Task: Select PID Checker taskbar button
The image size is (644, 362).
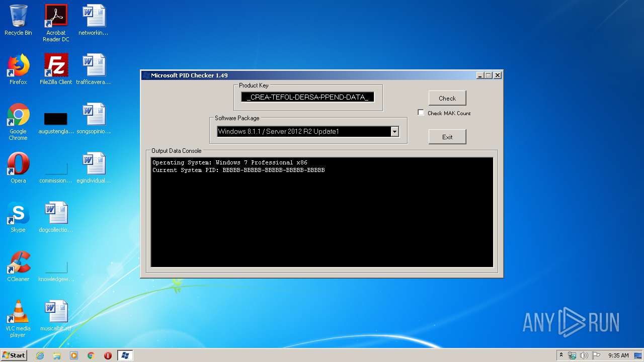Action: click(125, 355)
